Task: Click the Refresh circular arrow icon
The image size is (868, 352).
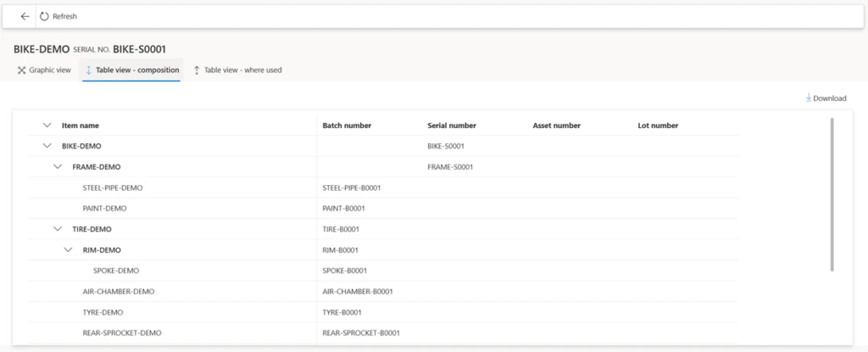Action: point(44,16)
